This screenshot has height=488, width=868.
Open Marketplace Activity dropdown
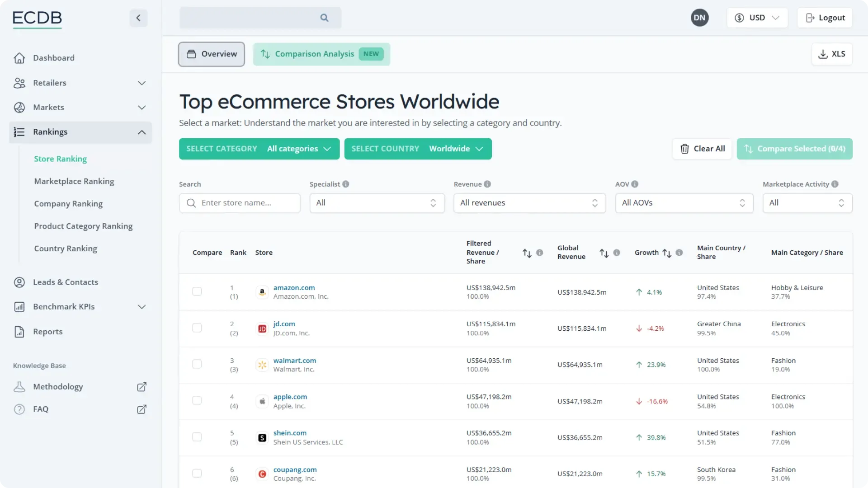807,203
